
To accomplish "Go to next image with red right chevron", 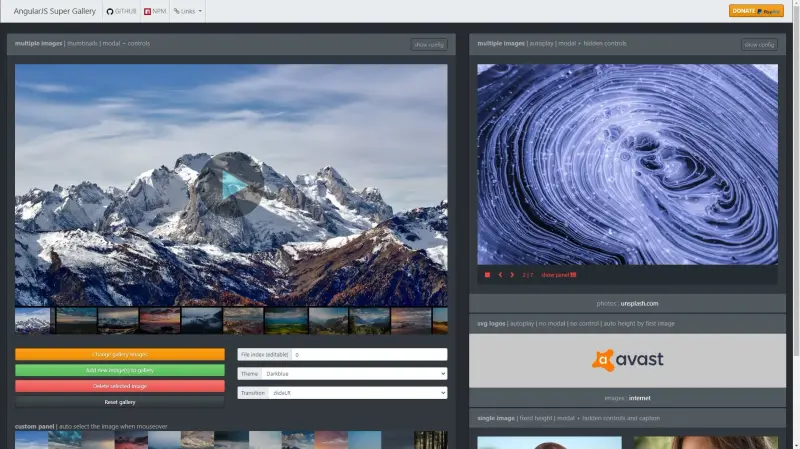I will pos(512,275).
